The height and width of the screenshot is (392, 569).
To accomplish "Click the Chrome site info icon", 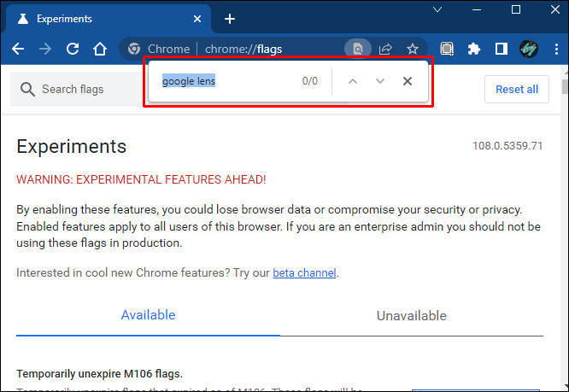I will coord(134,49).
